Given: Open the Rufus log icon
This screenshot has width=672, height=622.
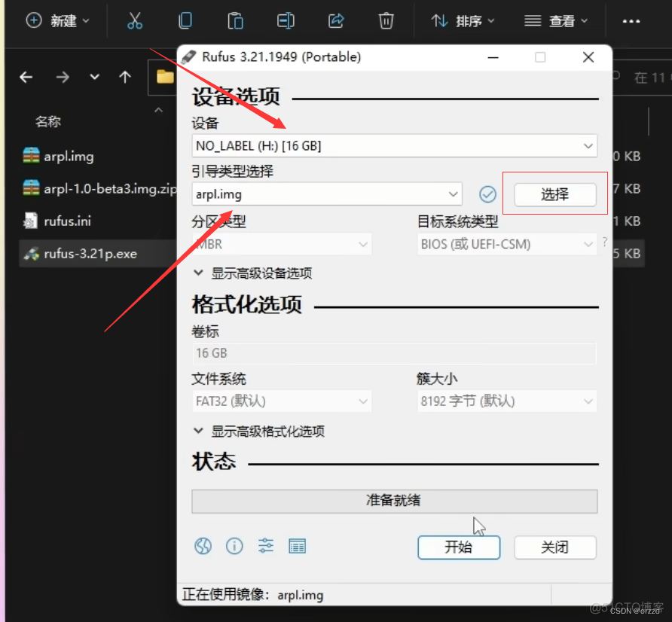Looking at the screenshot, I should [x=297, y=546].
